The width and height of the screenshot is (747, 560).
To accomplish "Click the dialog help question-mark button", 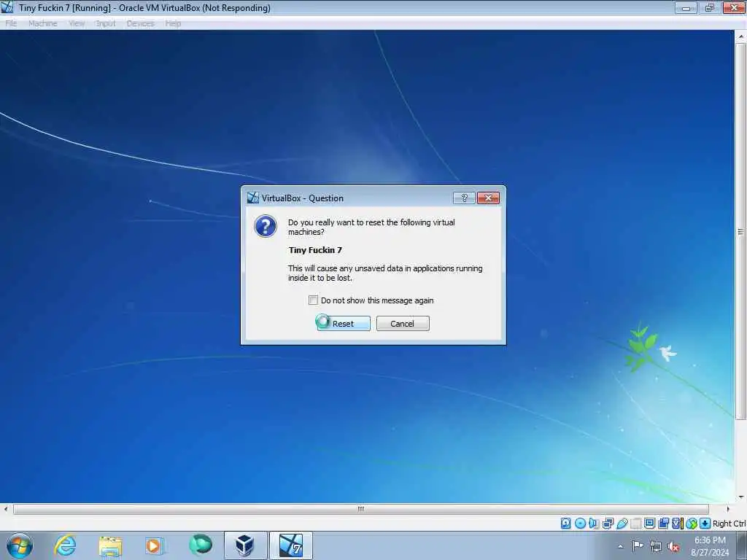I will (464, 198).
